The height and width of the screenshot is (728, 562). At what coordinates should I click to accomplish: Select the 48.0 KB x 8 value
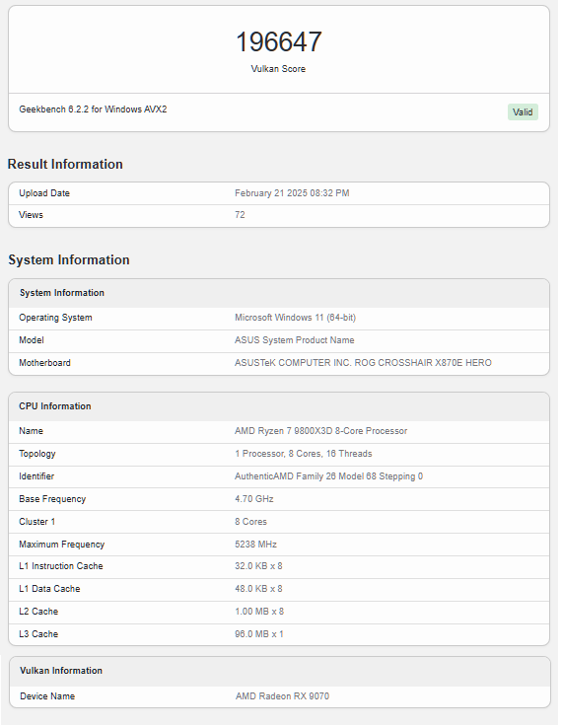(258, 589)
